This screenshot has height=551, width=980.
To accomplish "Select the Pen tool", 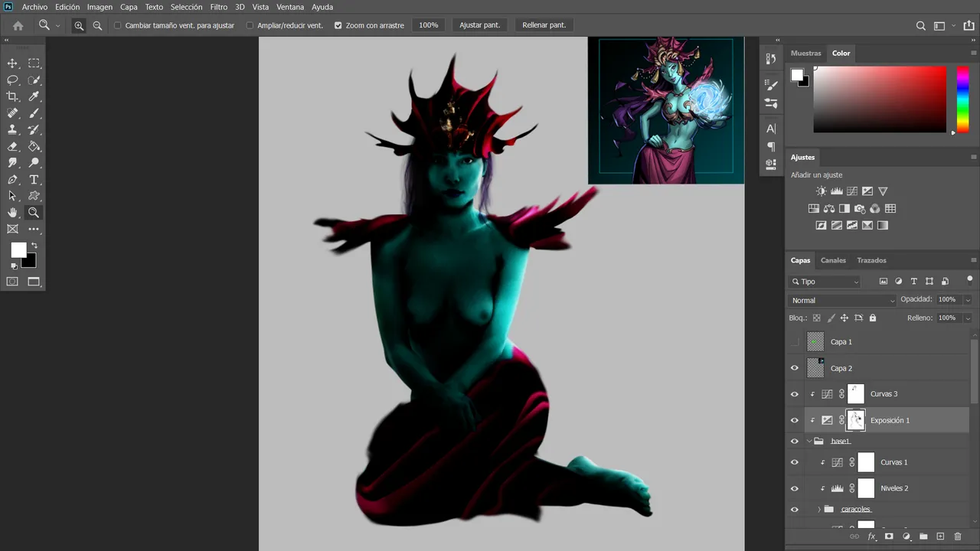I will 12,180.
